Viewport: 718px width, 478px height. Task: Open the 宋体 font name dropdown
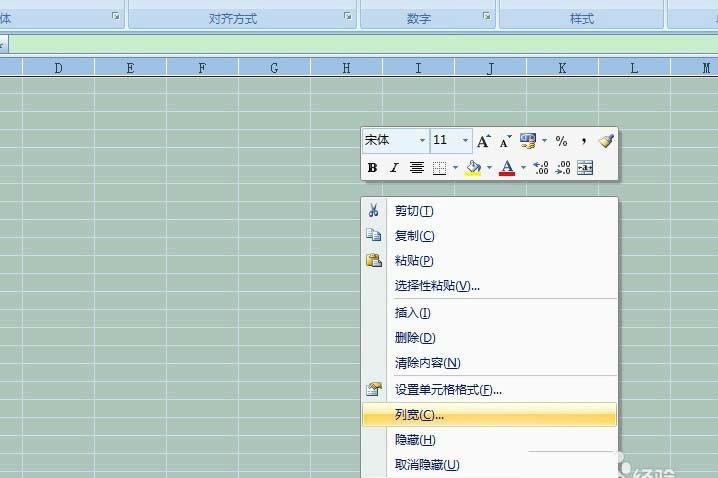422,141
